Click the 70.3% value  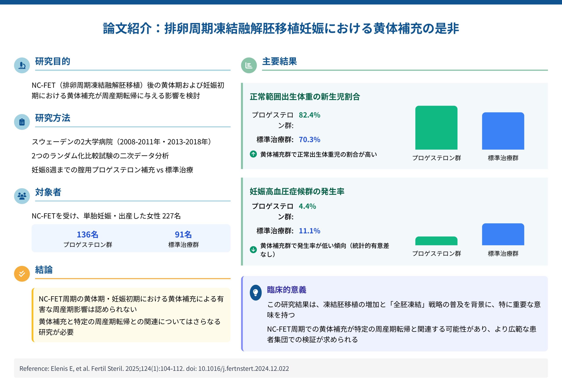309,140
